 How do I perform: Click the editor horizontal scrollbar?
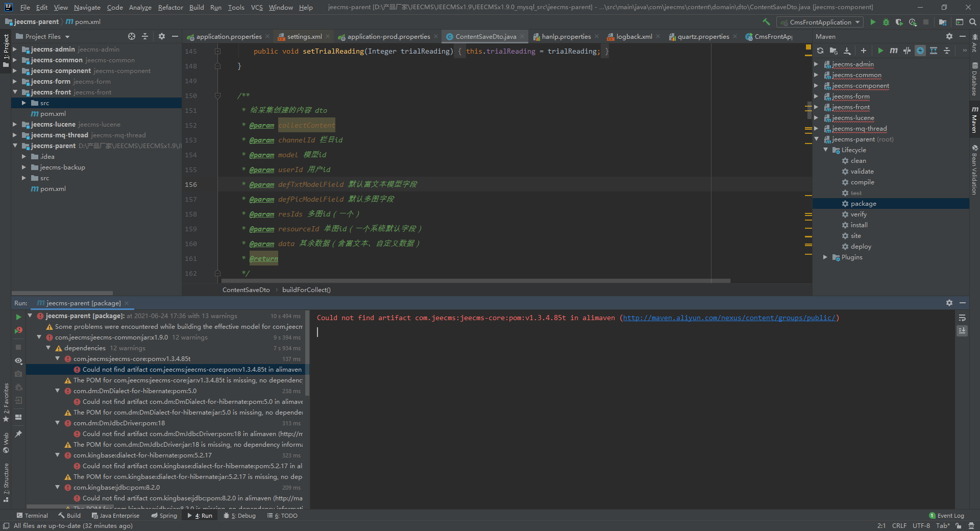(x=475, y=280)
